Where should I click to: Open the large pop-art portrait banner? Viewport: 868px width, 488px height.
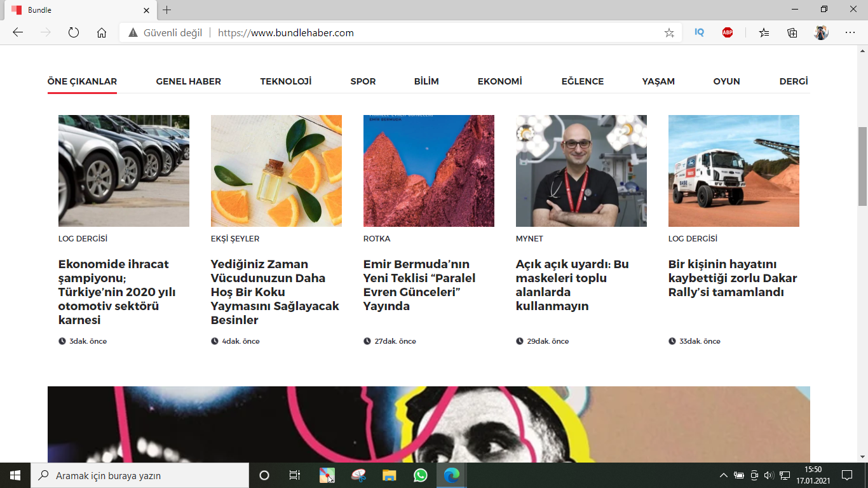coord(429,424)
